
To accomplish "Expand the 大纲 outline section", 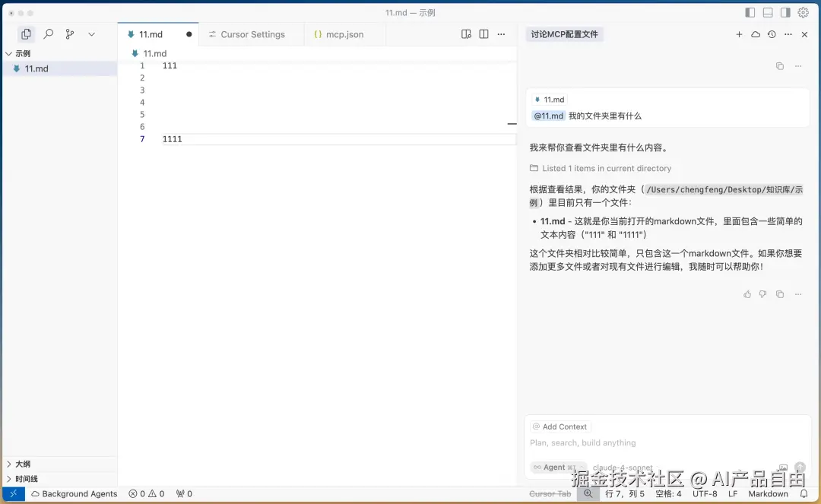I will 59,464.
